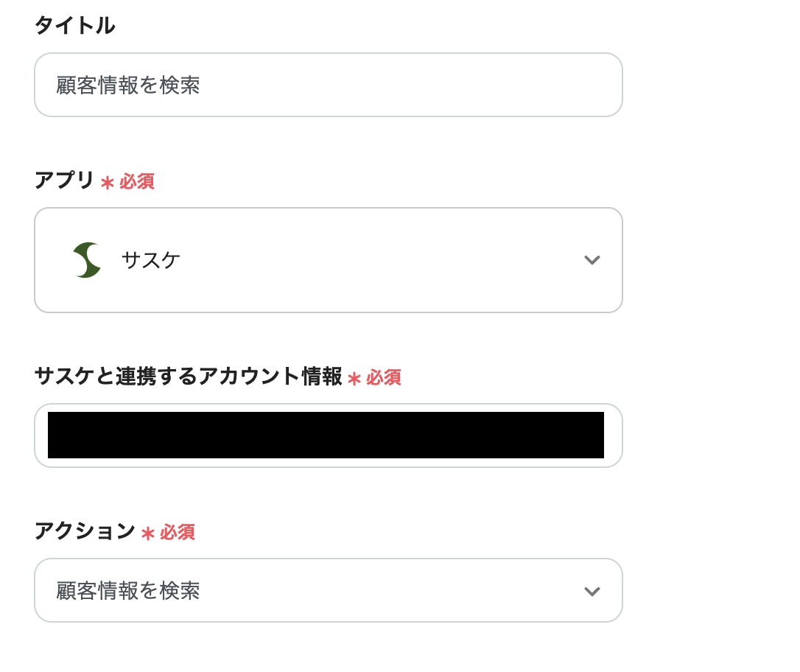The width and height of the screenshot is (800, 672).
Task: Click the アクション field label
Action: click(85, 531)
